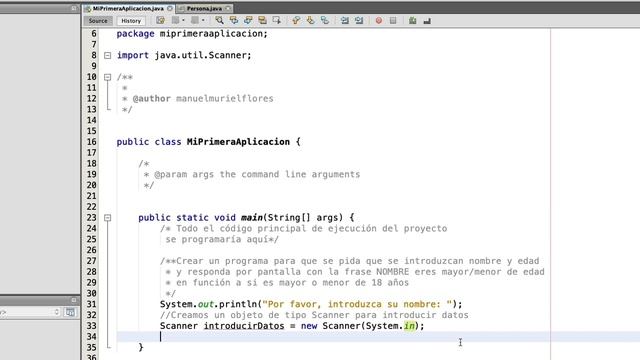Minimize the lower left panel
This screenshot has height=360, width=640.
tap(74, 300)
